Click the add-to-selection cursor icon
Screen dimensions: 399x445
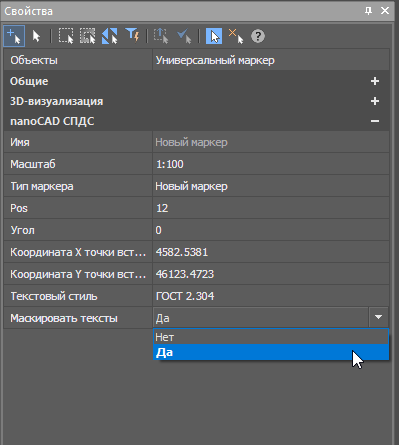pyautogui.click(x=14, y=36)
